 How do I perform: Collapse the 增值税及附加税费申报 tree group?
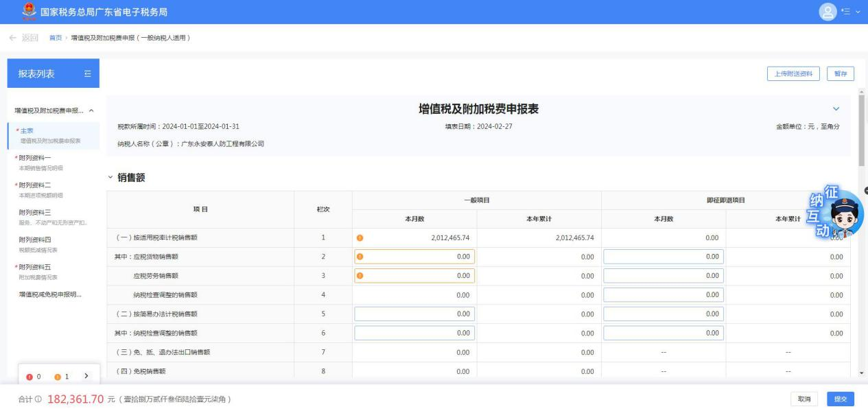pyautogui.click(x=92, y=110)
